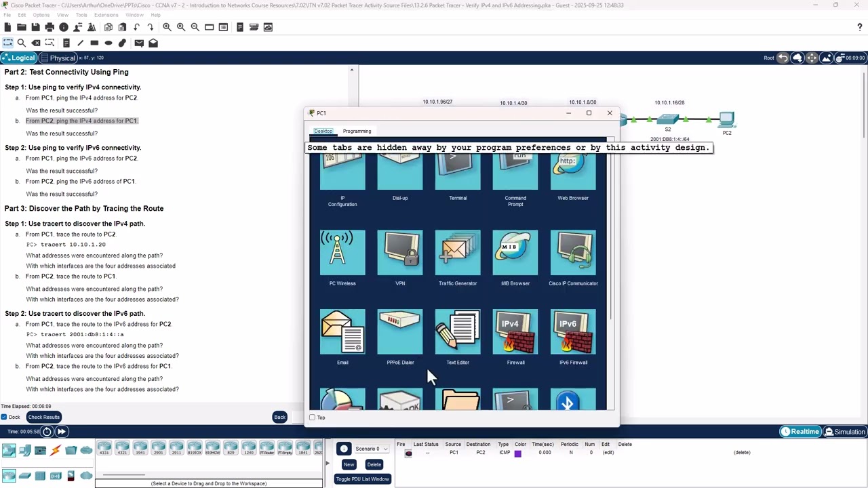This screenshot has width=868, height=488.
Task: Open the Options menu
Action: pyautogui.click(x=41, y=15)
